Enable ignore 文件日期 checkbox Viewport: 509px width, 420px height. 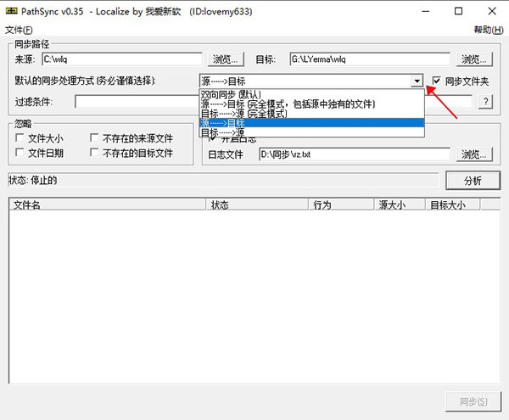[x=20, y=153]
